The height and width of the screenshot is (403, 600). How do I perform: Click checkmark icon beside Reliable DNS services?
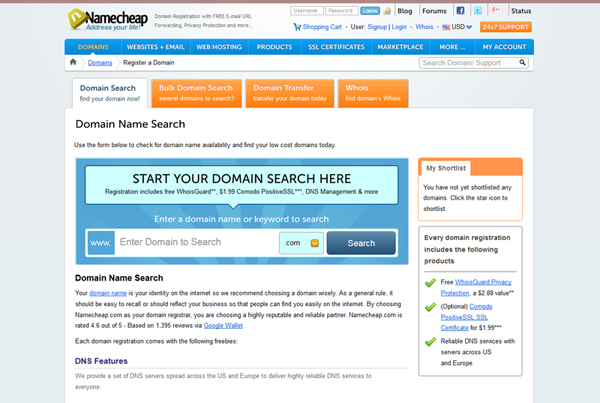(430, 341)
